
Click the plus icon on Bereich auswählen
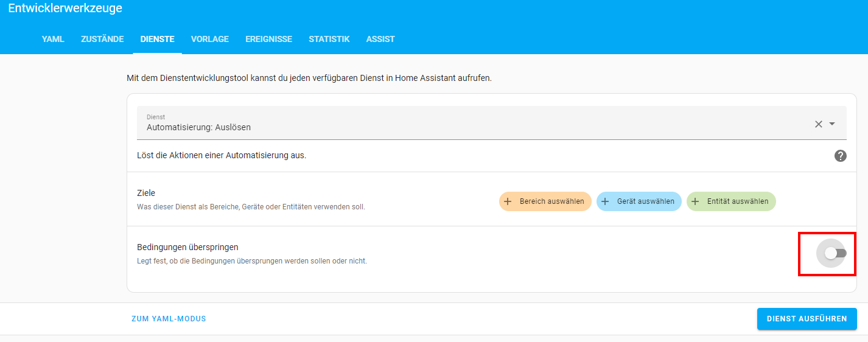click(508, 201)
